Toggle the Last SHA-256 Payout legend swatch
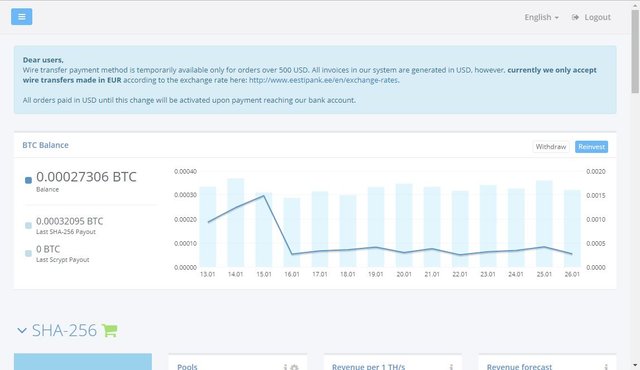The height and width of the screenshot is (370, 640). point(28,225)
